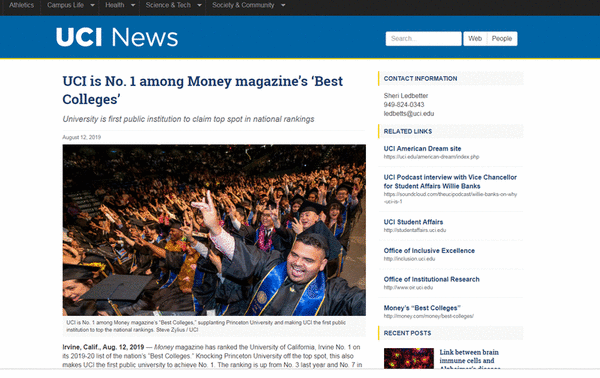The width and height of the screenshot is (600, 378).
Task: Expand the Health menu arrow
Action: point(133,5)
